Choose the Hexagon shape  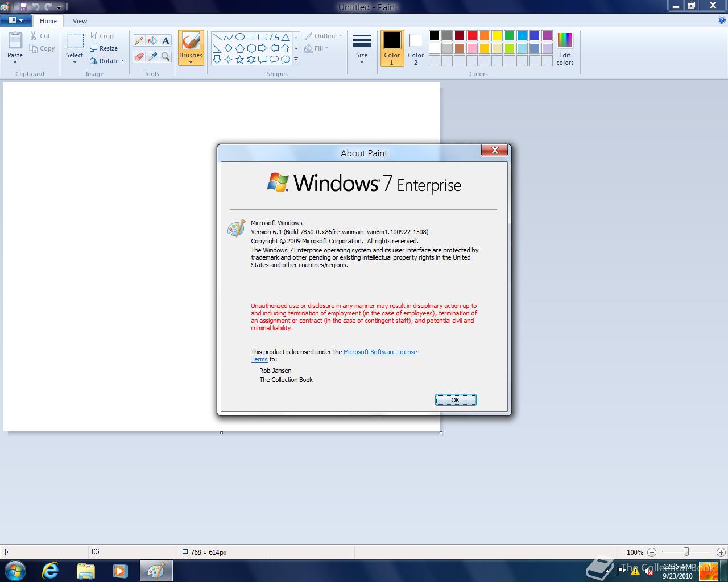(251, 48)
